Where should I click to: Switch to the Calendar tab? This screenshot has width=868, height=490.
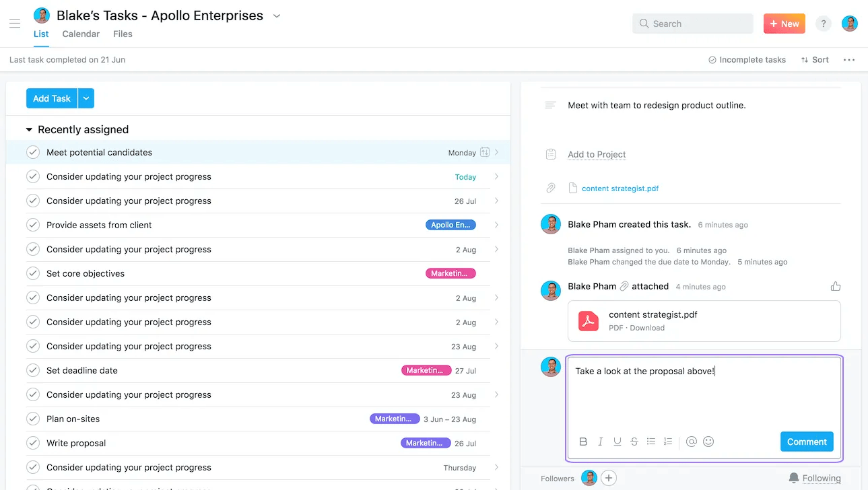(80, 34)
